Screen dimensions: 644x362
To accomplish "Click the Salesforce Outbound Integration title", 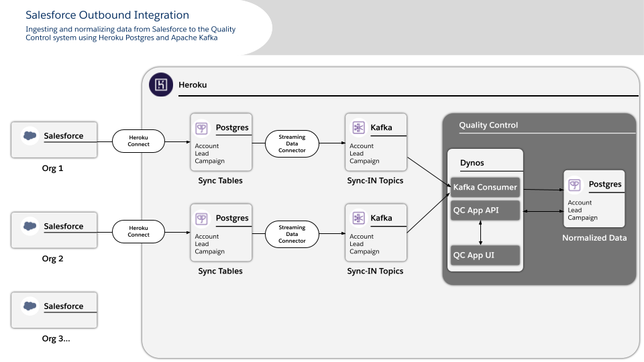I will [x=107, y=15].
